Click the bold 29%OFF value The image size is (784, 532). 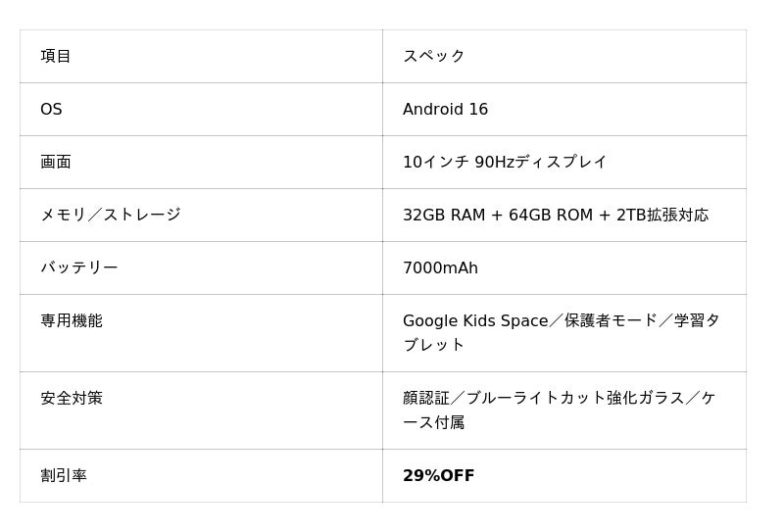tap(438, 475)
